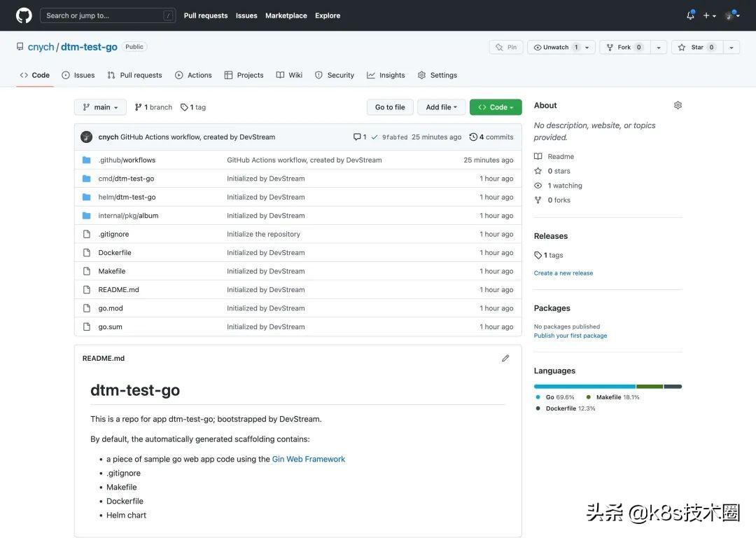Click Create a new release
This screenshot has height=538, width=756.
click(x=563, y=273)
